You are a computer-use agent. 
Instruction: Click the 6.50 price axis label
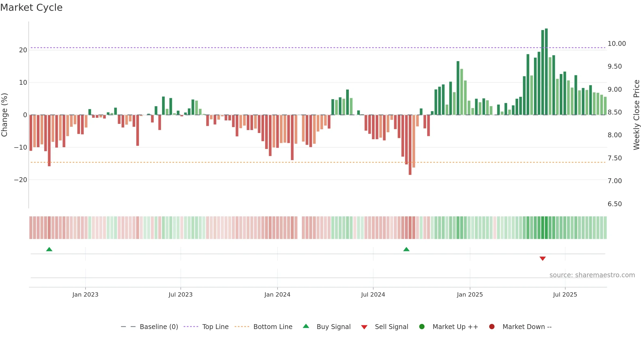pyautogui.click(x=615, y=204)
